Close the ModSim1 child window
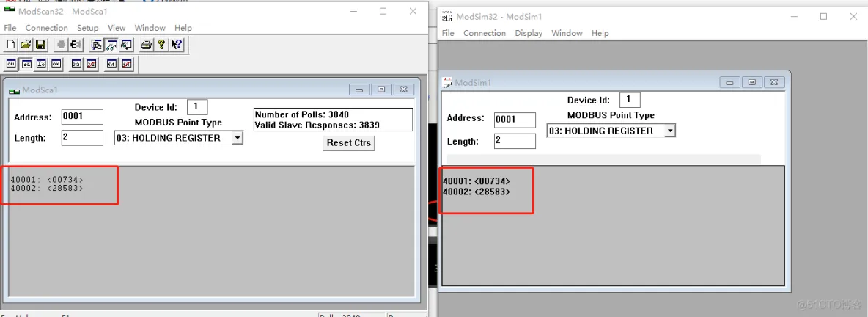 pos(774,82)
